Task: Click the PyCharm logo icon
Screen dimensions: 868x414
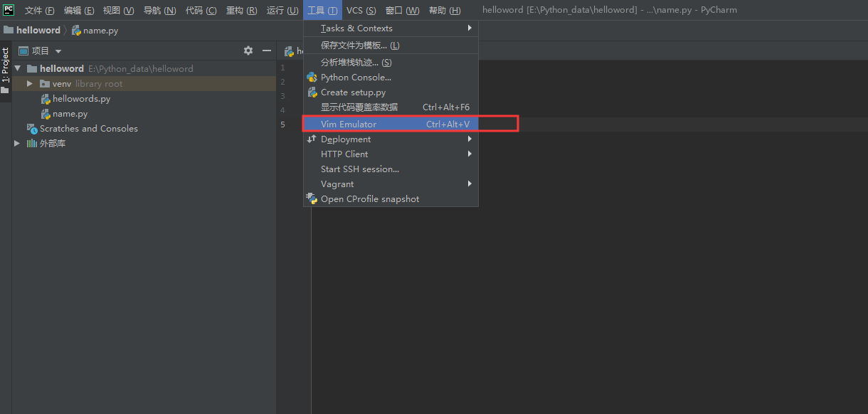Action: (x=9, y=10)
